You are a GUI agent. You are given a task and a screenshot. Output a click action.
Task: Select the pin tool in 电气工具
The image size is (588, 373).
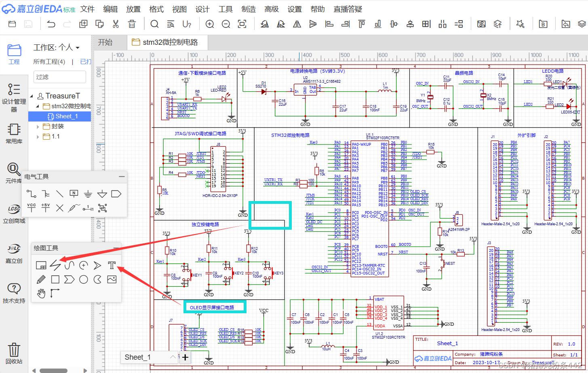[88, 208]
